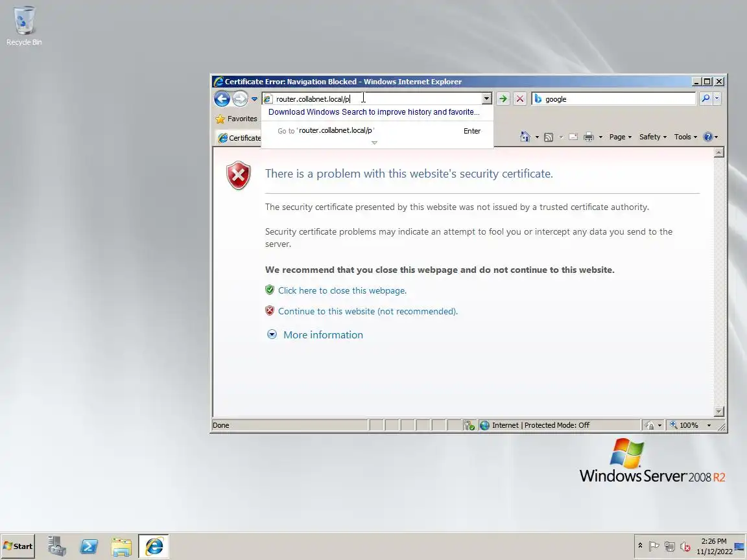
Task: Expand autocomplete list with the down chevron
Action: pos(374,143)
